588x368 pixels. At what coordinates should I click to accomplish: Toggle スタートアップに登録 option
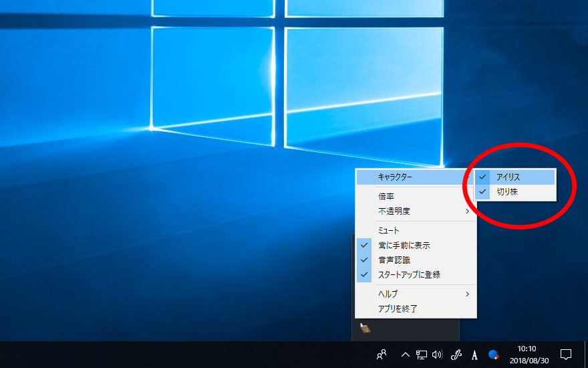[x=416, y=274]
